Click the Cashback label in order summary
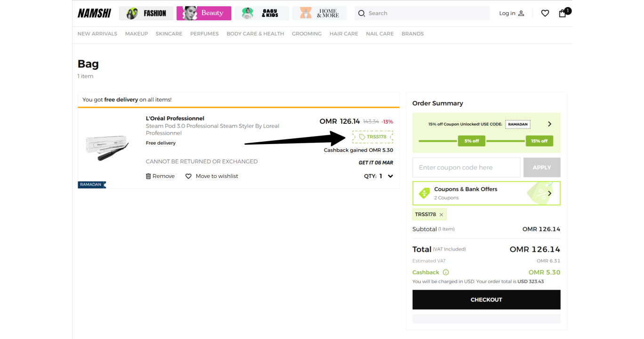Screen dimensions: 644x339 coord(426,272)
